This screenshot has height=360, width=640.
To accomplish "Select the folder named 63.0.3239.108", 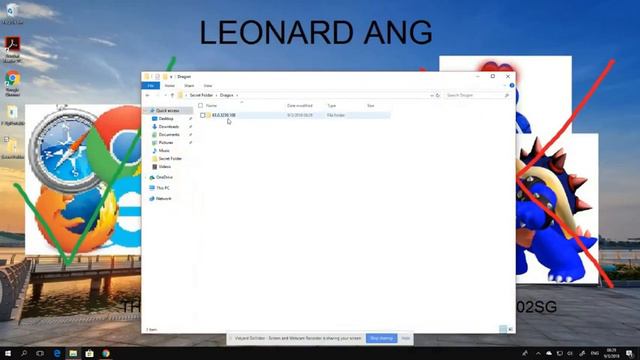I will click(x=224, y=115).
